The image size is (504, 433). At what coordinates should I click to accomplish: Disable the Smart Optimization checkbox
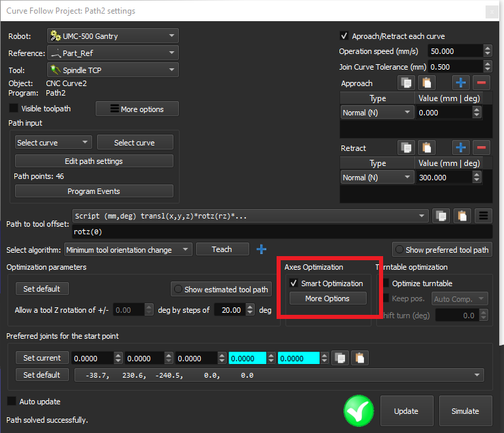294,283
